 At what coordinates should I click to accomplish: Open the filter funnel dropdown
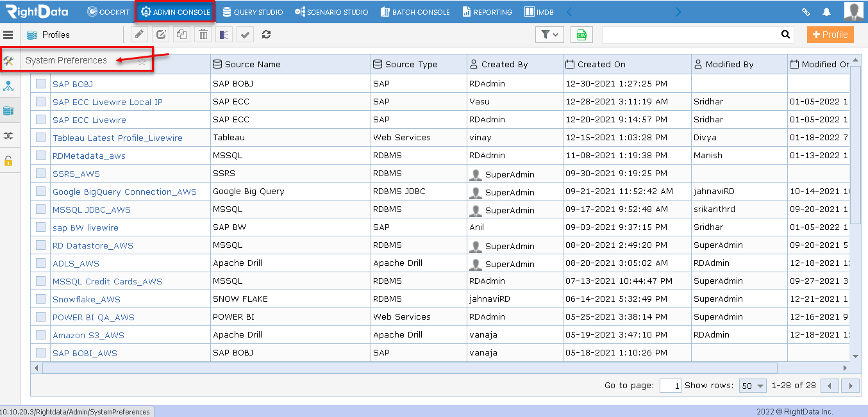point(549,35)
